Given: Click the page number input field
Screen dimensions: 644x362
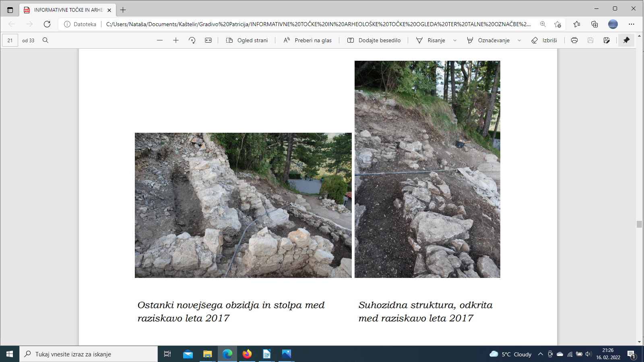Looking at the screenshot, I should 10,40.
